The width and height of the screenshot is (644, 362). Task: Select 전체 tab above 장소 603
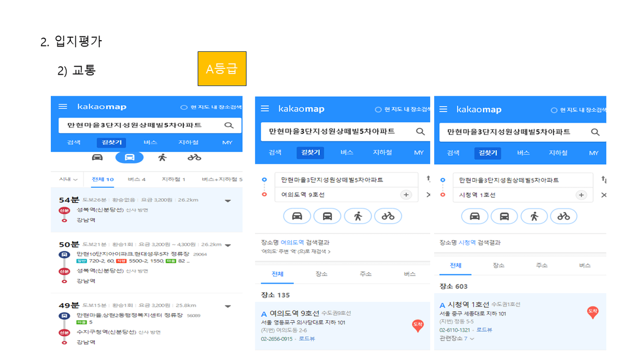click(455, 265)
